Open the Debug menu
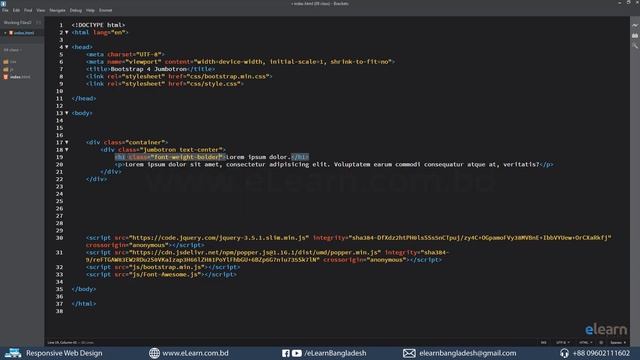Image resolution: width=640 pixels, height=360 pixels. click(76, 10)
